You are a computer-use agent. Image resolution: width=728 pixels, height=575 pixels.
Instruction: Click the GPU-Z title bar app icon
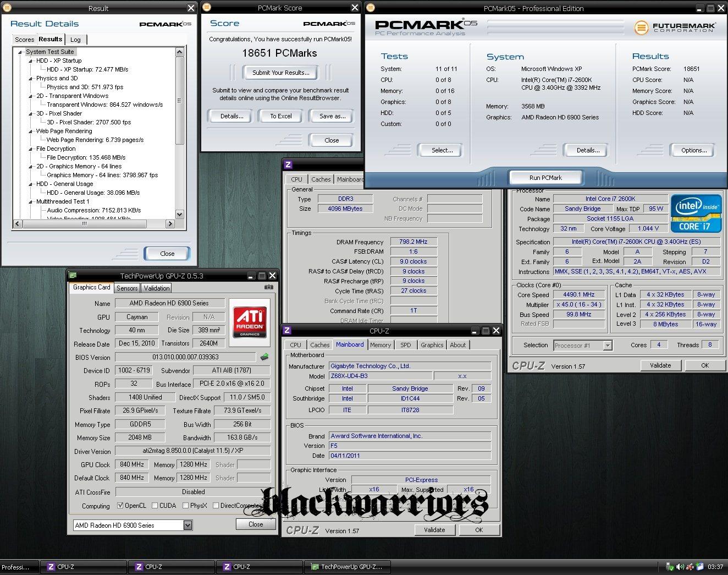(73, 276)
